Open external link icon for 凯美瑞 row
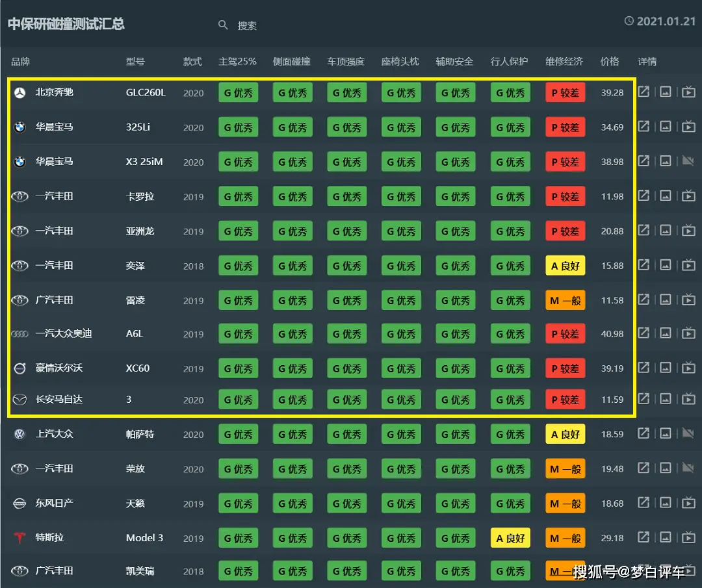 click(x=643, y=570)
